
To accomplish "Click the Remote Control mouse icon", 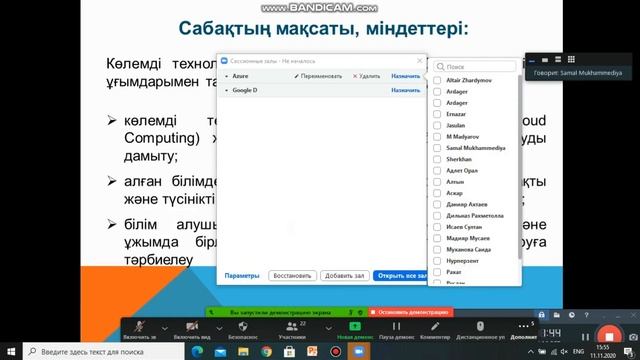I will tap(480, 327).
